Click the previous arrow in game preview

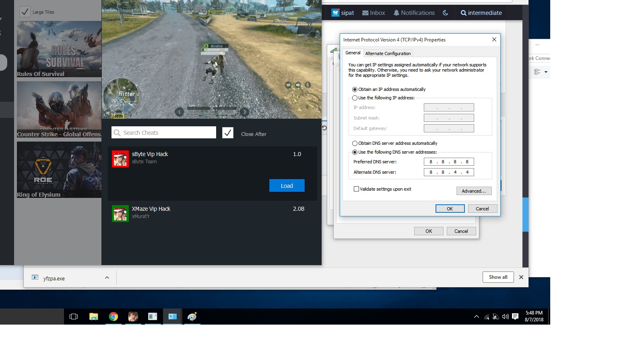click(x=180, y=112)
